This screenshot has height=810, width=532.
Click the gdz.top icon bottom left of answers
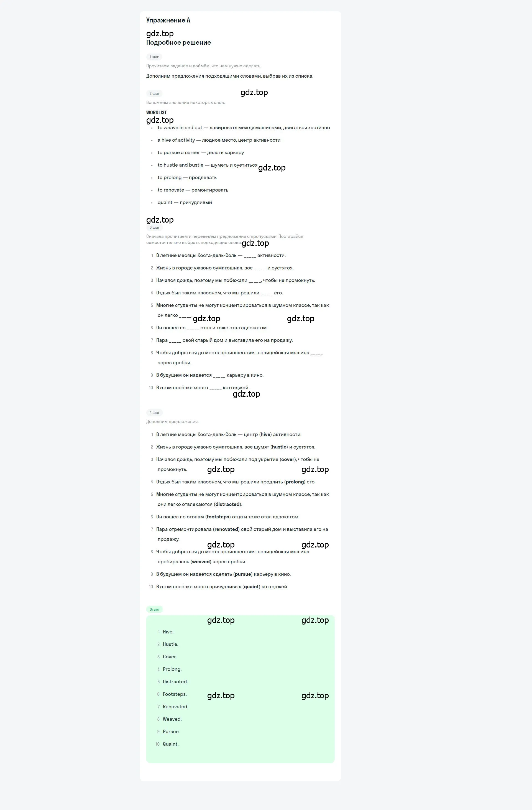220,695
